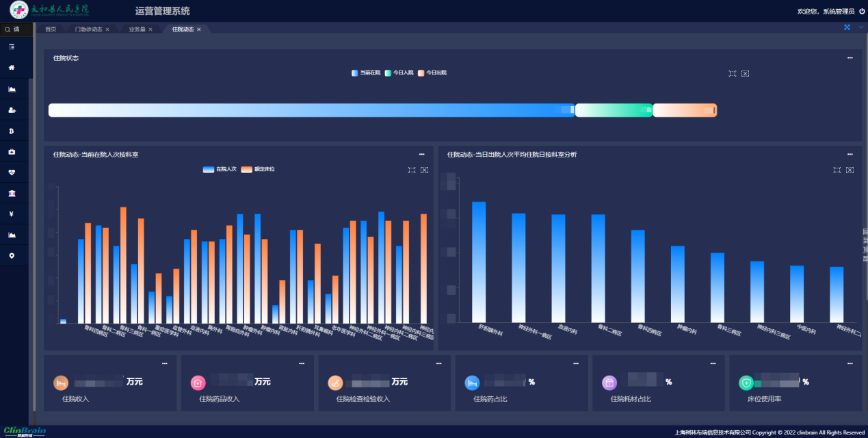Screen dimensions: 868x438
Task: Open the medical kit icon in the sidebar
Action: click(x=12, y=151)
